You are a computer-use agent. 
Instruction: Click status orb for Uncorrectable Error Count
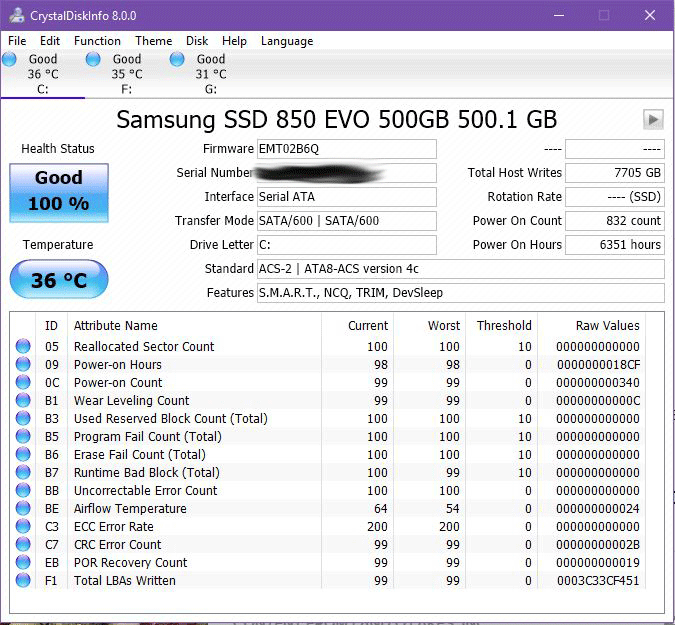coord(23,490)
